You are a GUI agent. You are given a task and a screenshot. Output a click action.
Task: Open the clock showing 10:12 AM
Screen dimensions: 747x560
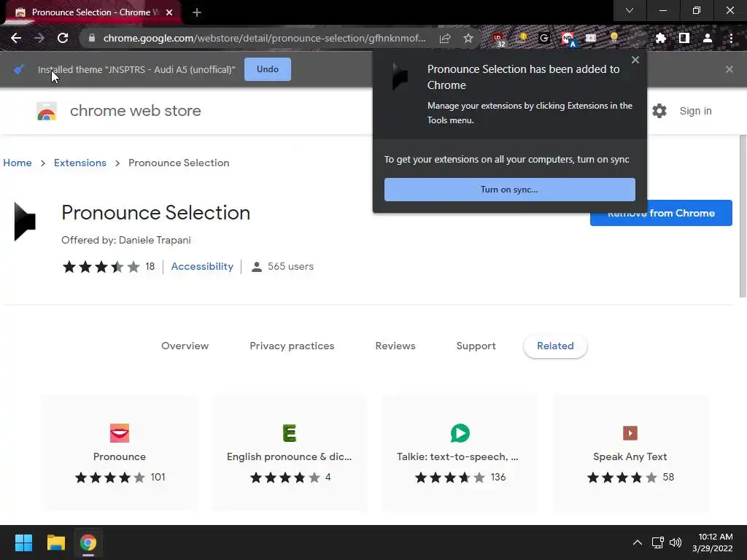tap(712, 542)
